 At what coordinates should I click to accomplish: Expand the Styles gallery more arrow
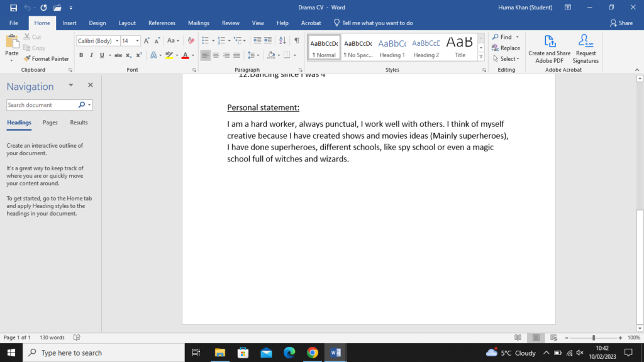(482, 57)
